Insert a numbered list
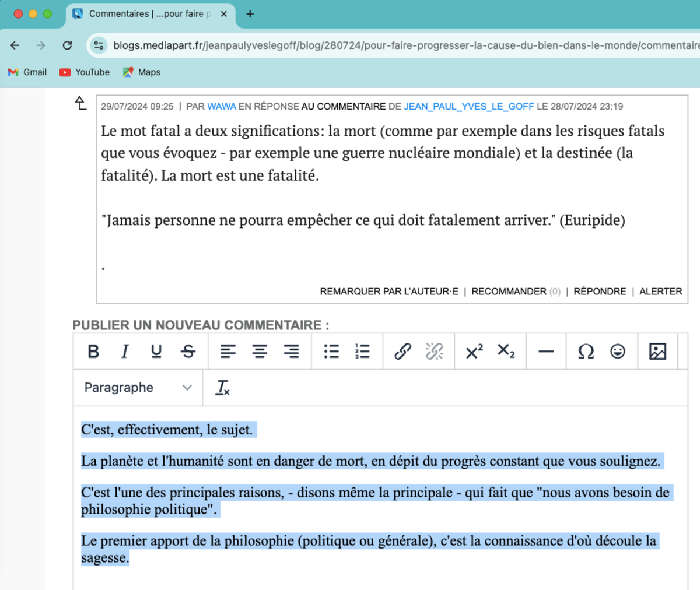This screenshot has width=700, height=590. coord(362,352)
